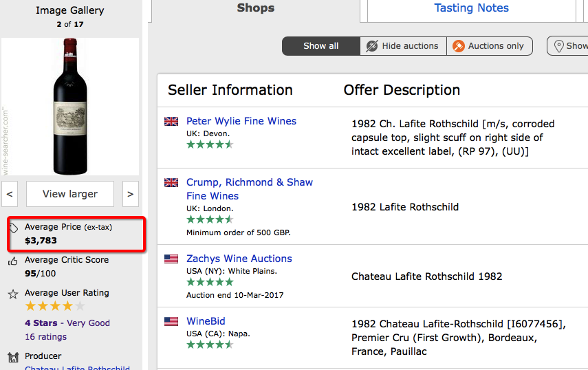Click the thumbs-up Critic Score icon
The image size is (588, 370).
13,261
